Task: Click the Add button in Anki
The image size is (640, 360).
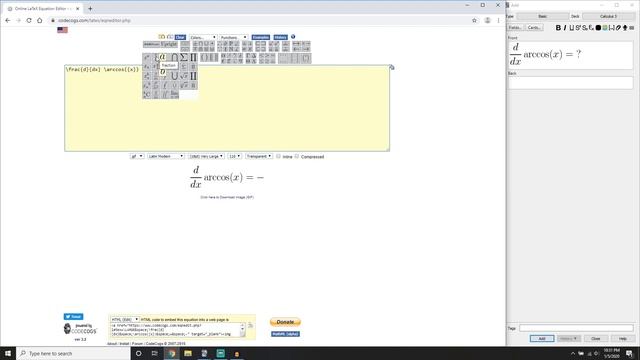Action: pos(542,339)
